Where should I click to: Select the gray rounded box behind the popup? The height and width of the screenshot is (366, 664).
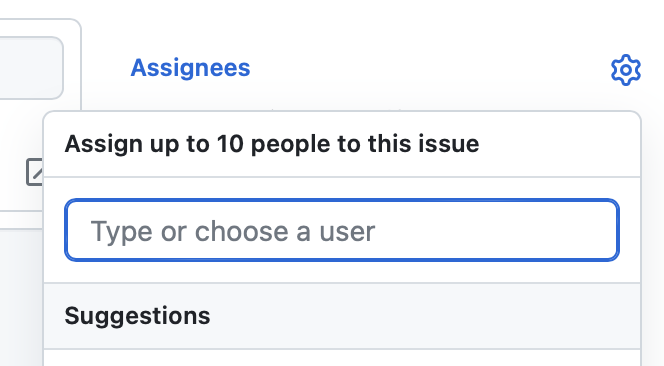point(30,68)
